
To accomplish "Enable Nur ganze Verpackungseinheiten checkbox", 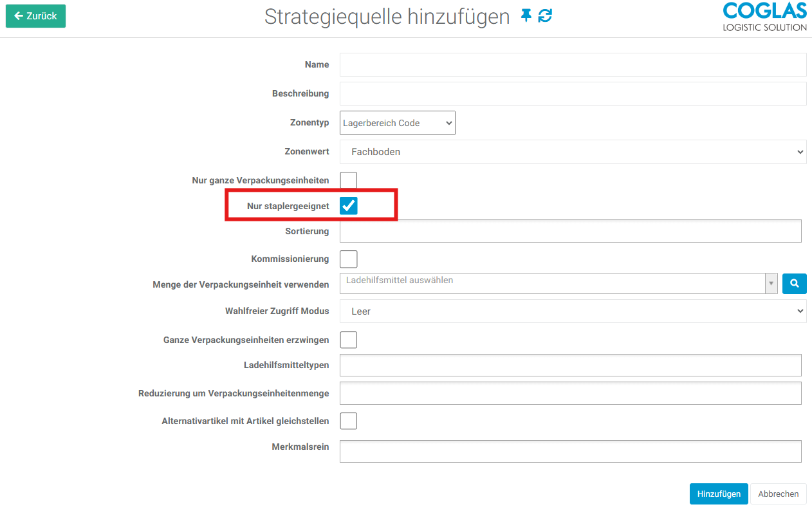I will click(348, 180).
